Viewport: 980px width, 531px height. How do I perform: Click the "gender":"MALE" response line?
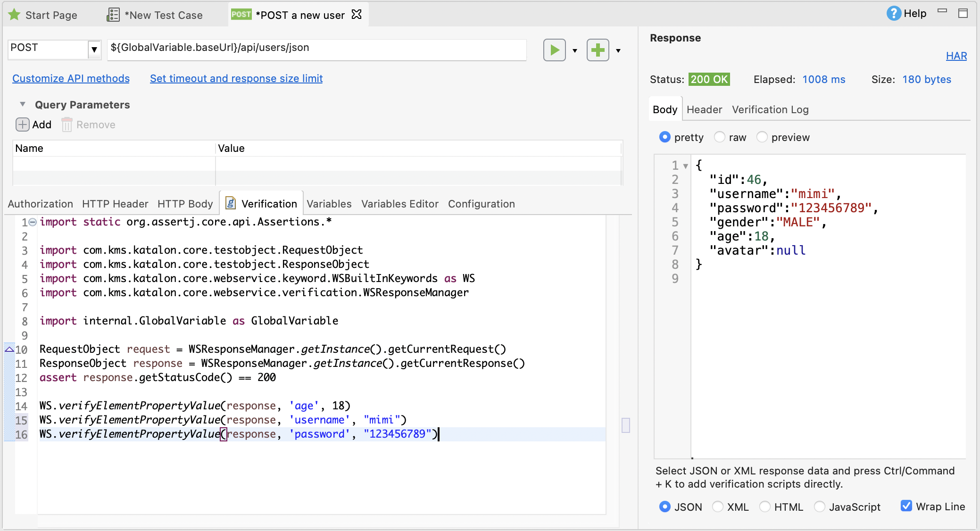(x=769, y=222)
